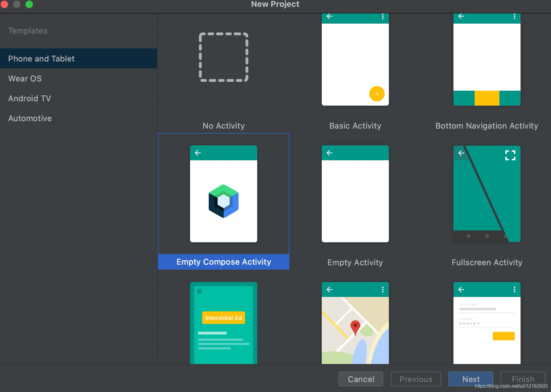This screenshot has height=392, width=551.
Task: Click the green zoom window button
Action: click(x=29, y=4)
